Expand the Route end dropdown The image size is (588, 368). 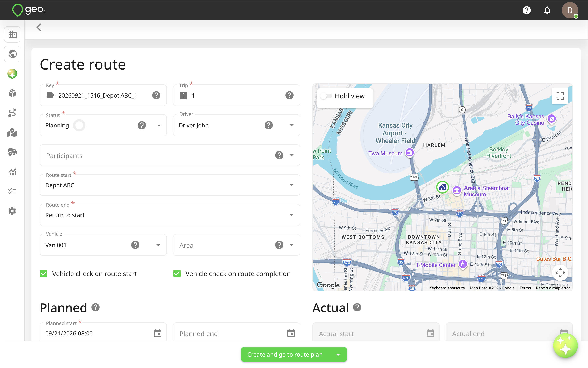coord(292,215)
